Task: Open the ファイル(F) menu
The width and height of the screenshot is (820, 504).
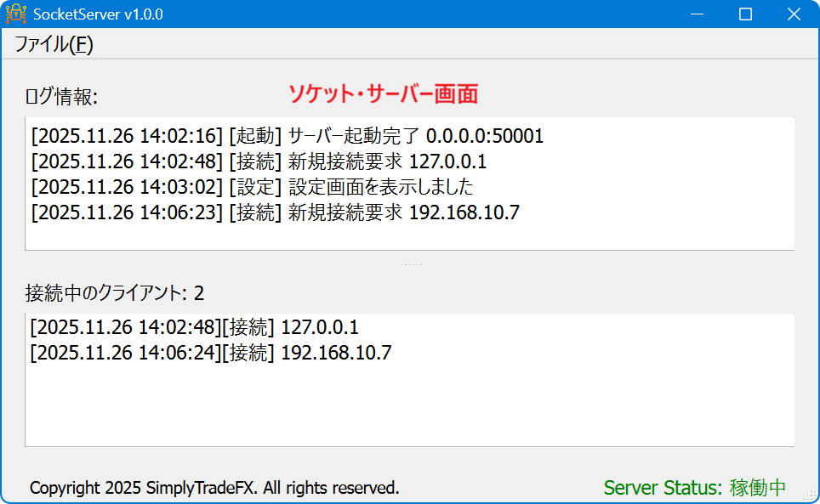Action: pyautogui.click(x=54, y=44)
